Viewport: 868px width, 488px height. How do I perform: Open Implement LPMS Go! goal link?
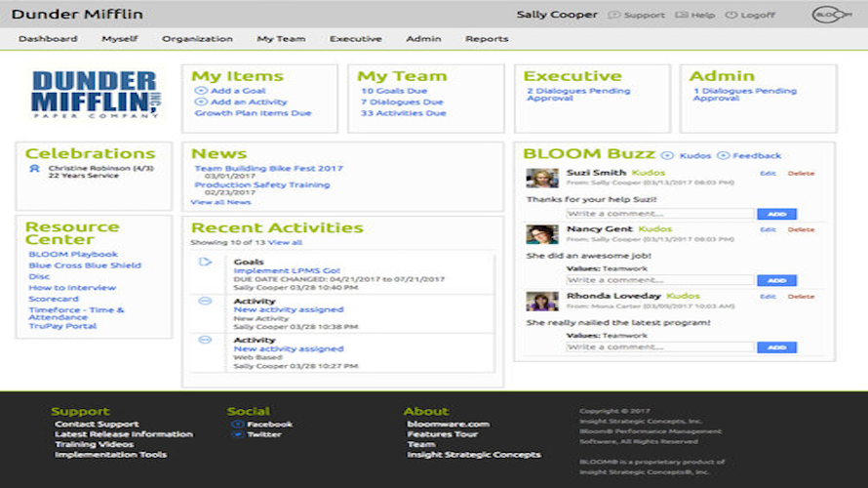(287, 270)
